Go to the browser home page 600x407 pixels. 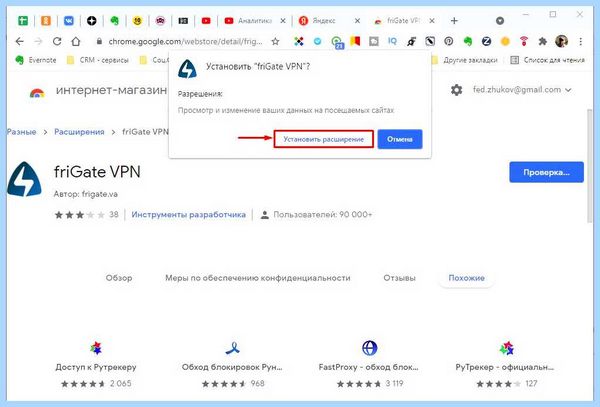(x=76, y=41)
